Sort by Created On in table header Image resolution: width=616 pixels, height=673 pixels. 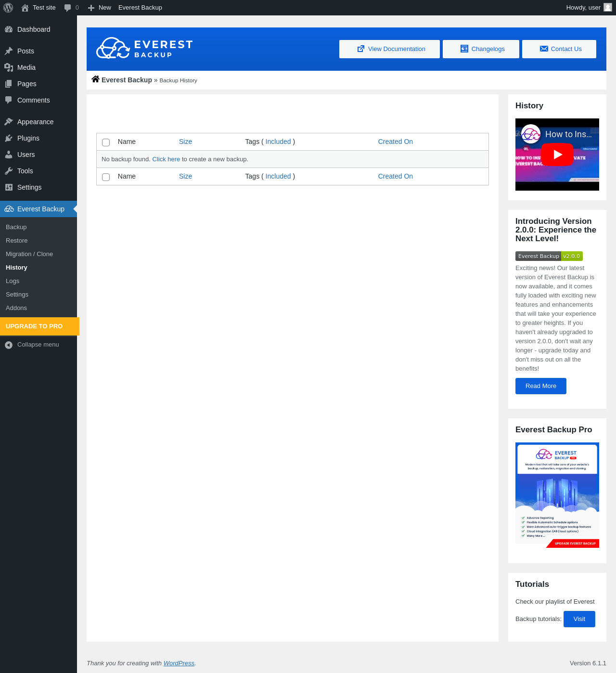(396, 142)
